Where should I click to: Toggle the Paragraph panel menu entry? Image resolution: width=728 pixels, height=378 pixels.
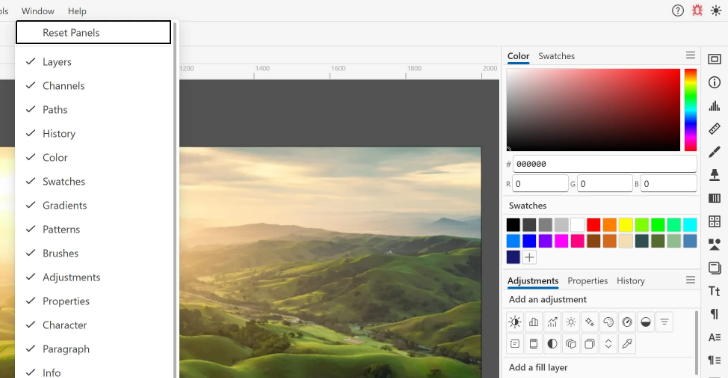pos(93,349)
